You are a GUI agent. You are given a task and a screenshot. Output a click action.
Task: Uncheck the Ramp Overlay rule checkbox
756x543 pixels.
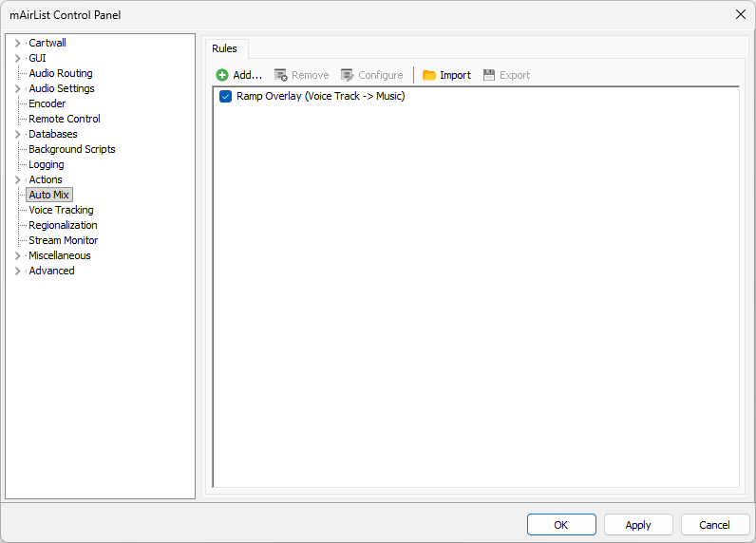[226, 96]
